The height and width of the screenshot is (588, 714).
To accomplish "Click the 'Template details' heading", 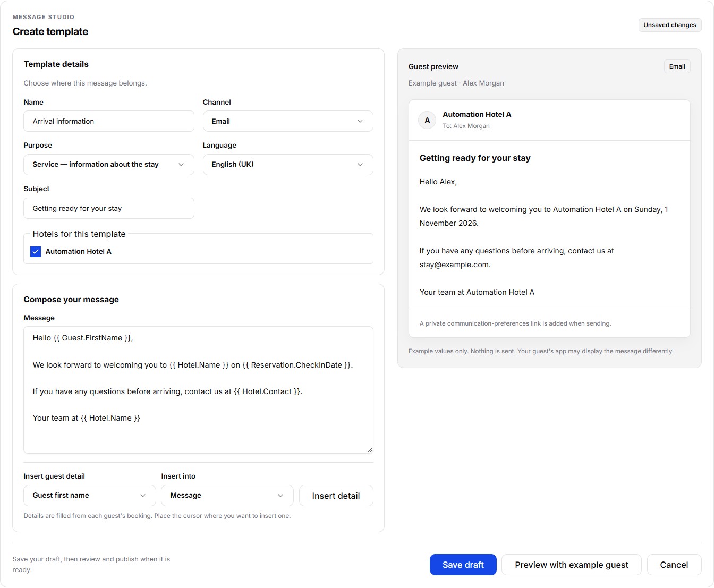I will [x=56, y=64].
